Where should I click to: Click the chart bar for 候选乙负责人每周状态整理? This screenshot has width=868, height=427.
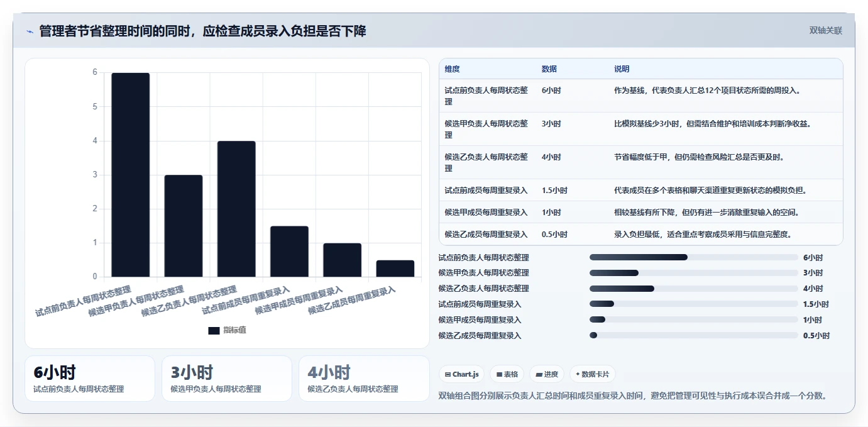coord(236,209)
